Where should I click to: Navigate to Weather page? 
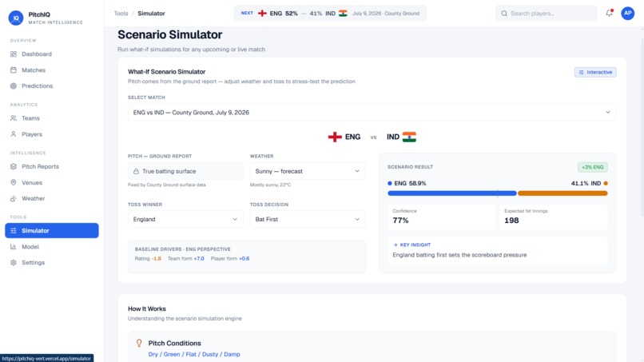click(x=52, y=198)
